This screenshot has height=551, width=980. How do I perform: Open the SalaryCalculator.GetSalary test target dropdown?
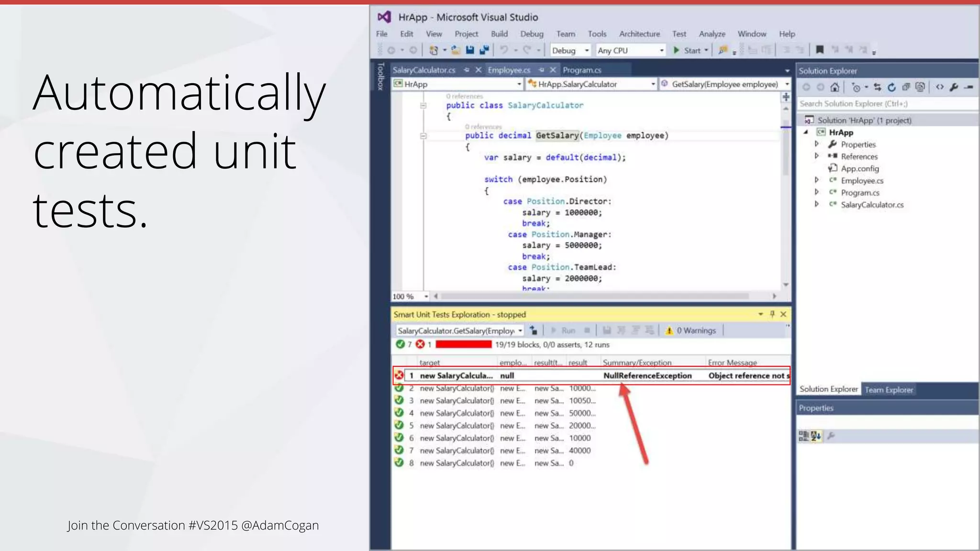(460, 331)
